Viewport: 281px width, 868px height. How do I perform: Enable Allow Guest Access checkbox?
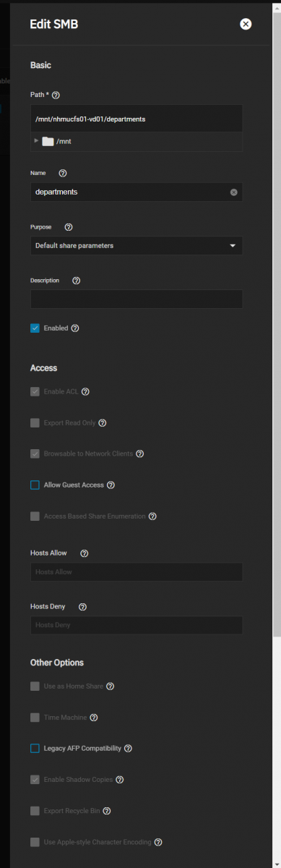pos(35,485)
